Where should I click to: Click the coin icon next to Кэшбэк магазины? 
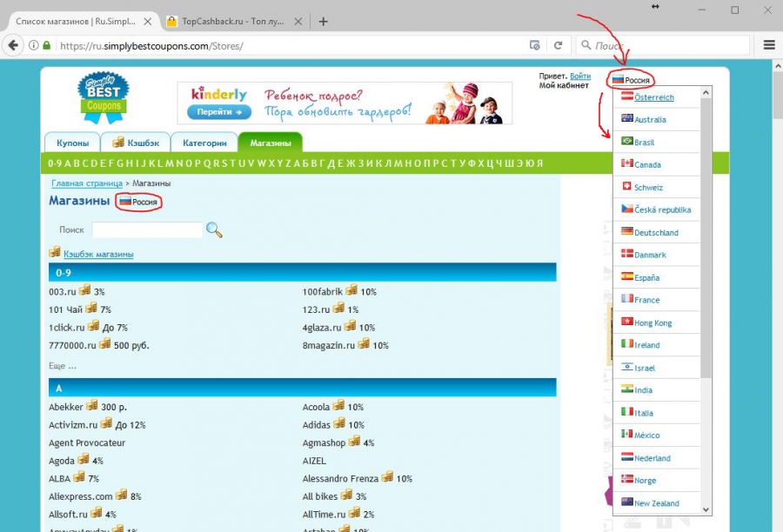(x=55, y=252)
